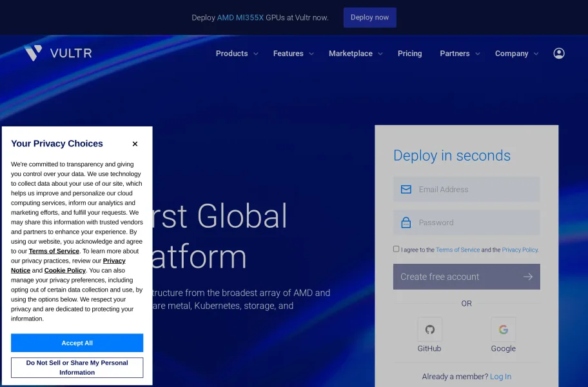588x387 pixels.
Task: Expand the Partners dropdown menu
Action: [460, 54]
